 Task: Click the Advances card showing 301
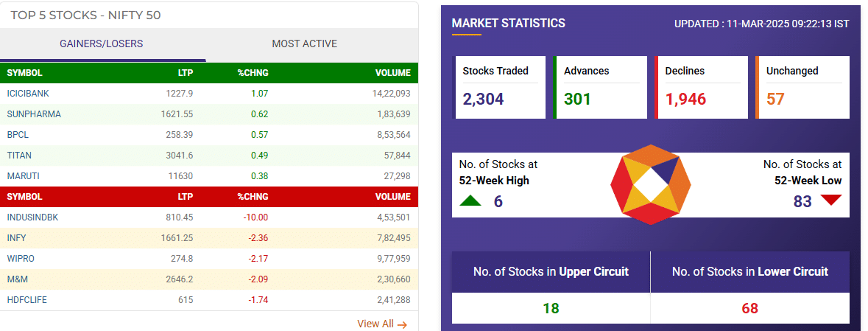600,87
